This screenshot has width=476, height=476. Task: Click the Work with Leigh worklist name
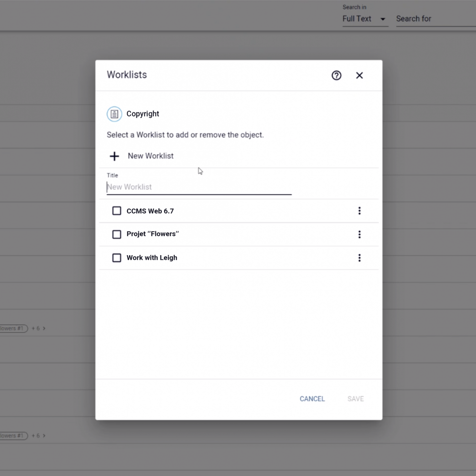(x=152, y=258)
